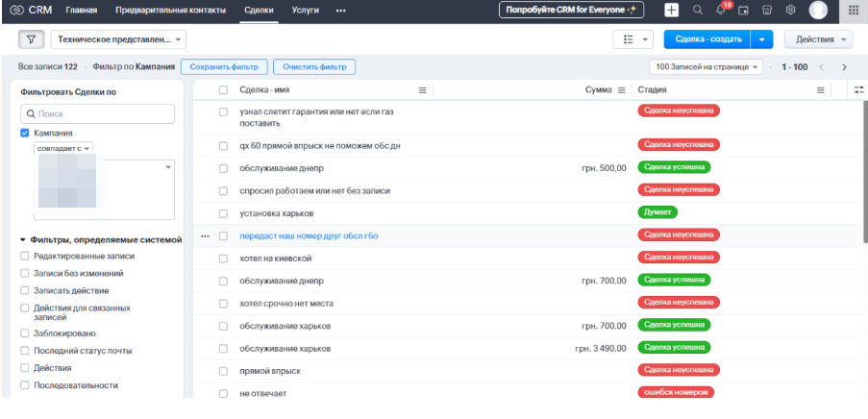
Task: Open deal хотел на киевской
Action: 276,259
